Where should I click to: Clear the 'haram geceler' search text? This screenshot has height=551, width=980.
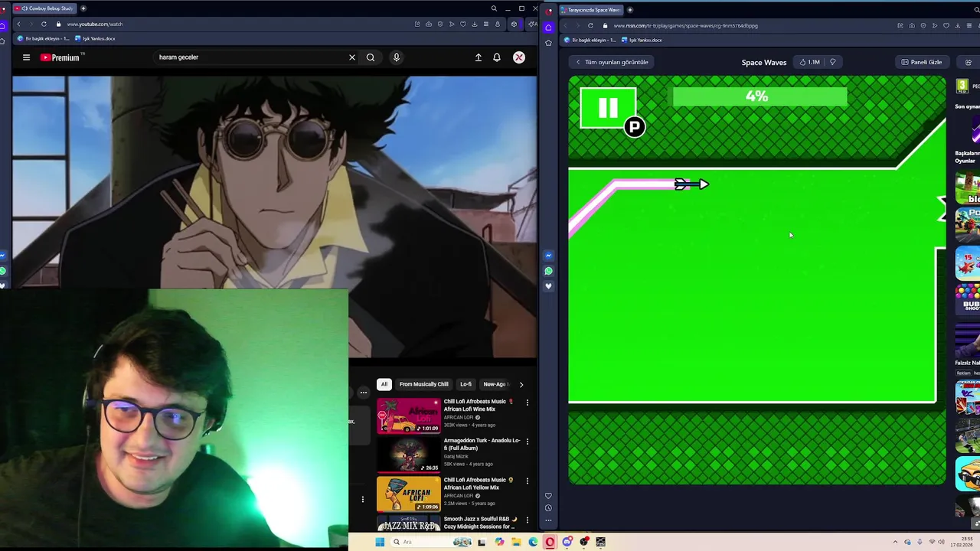352,57
